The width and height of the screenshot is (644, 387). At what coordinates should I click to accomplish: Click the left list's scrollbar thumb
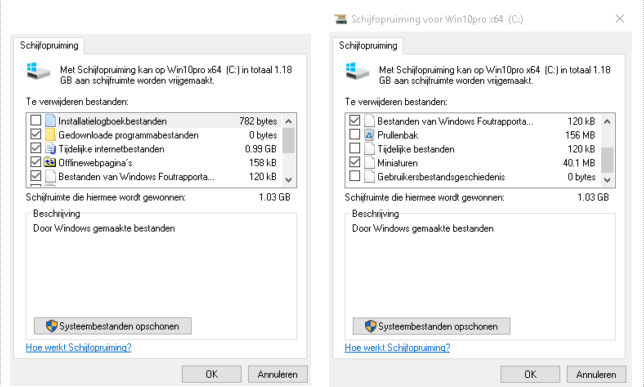tap(288, 140)
